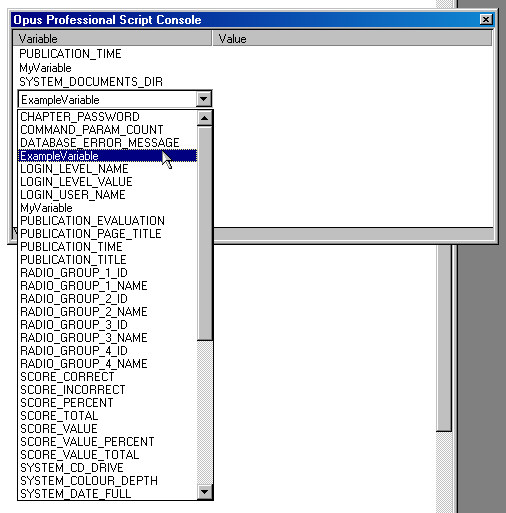506x513 pixels.
Task: Click the background window's vertical scrollbar thumb
Action: [x=444, y=338]
